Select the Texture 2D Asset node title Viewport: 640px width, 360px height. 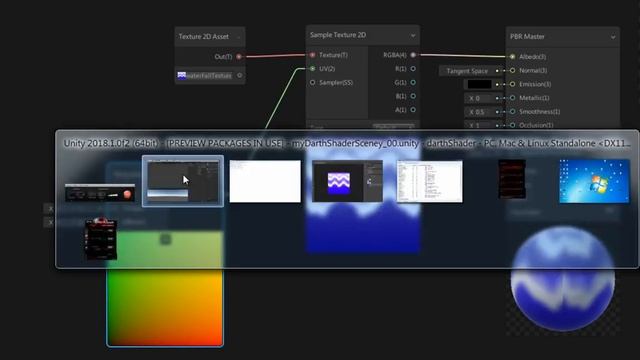click(x=204, y=37)
